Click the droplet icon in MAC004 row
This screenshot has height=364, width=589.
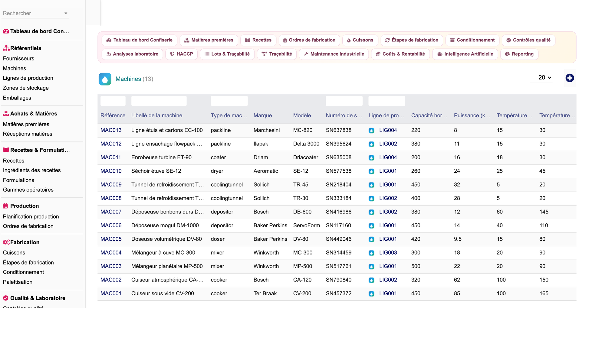pyautogui.click(x=371, y=253)
